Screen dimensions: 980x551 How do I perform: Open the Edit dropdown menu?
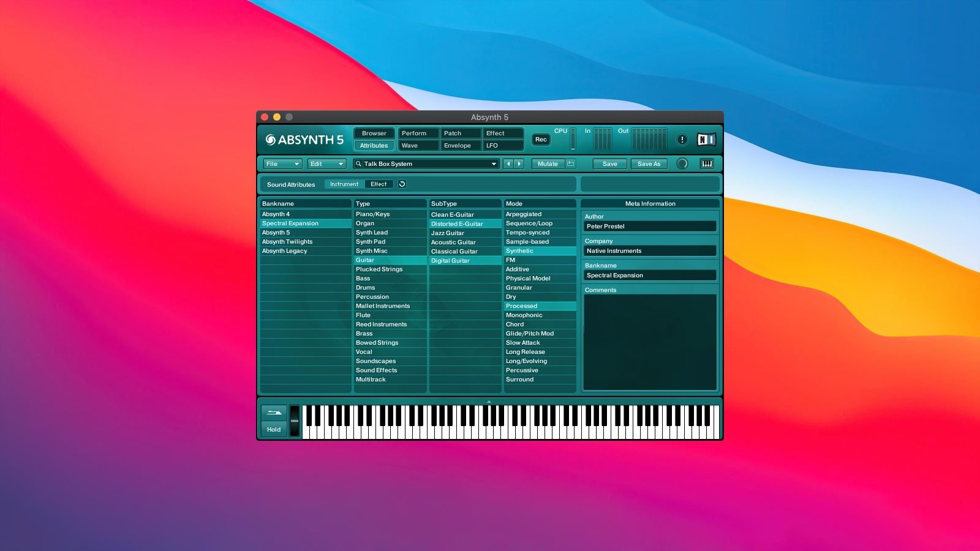326,163
